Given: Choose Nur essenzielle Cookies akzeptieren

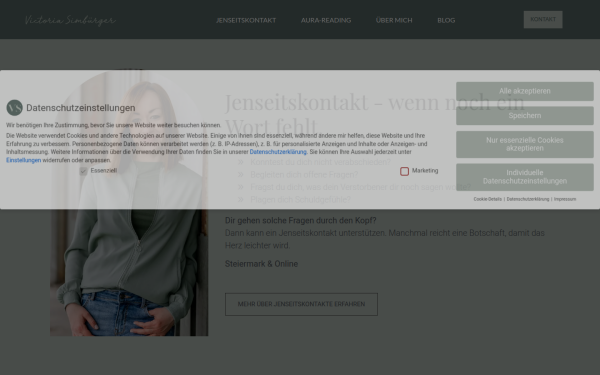Looking at the screenshot, I should (x=525, y=144).
